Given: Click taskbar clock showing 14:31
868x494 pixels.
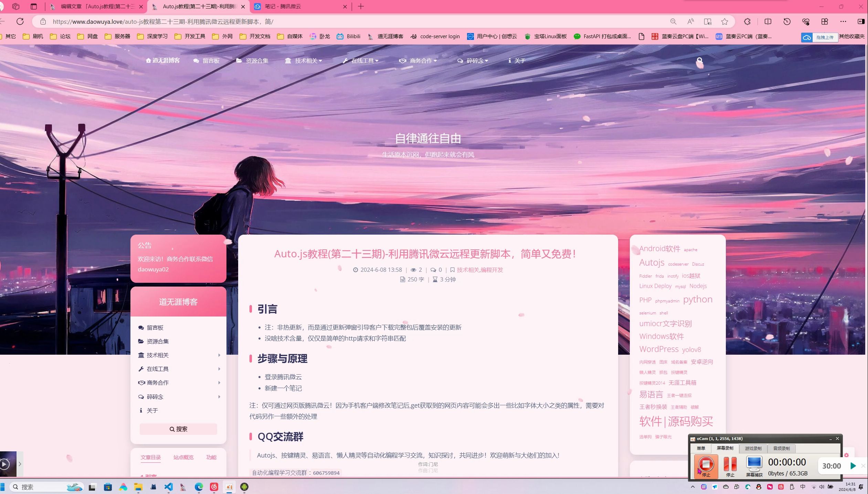Looking at the screenshot, I should (847, 487).
